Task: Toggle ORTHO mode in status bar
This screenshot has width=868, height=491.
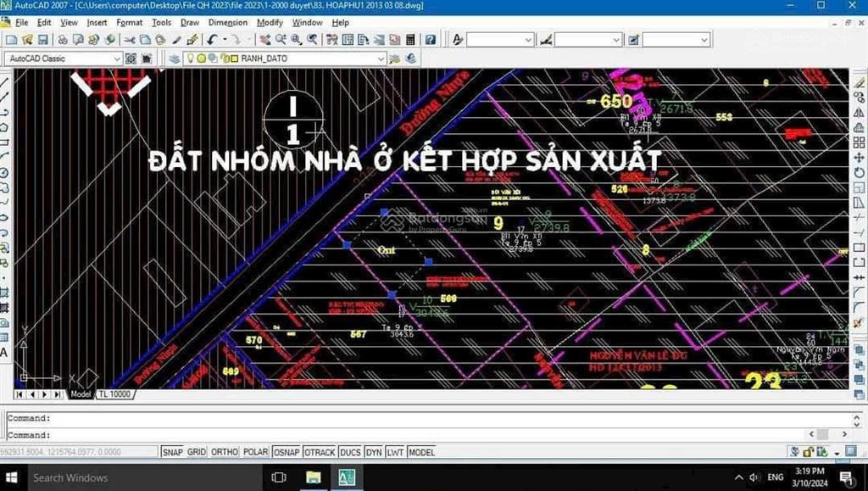Action: coord(224,452)
